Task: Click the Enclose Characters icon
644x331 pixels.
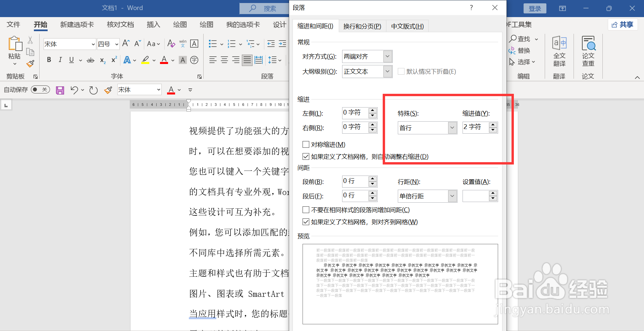Action: coord(194,60)
